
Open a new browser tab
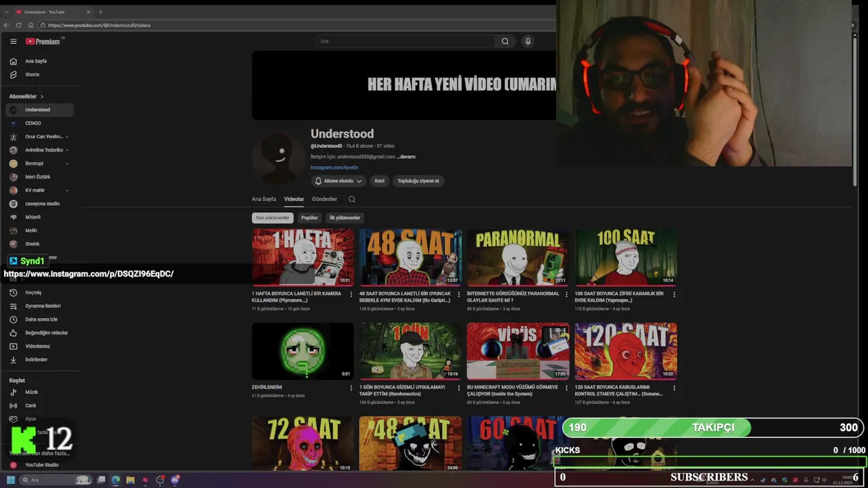coord(100,12)
